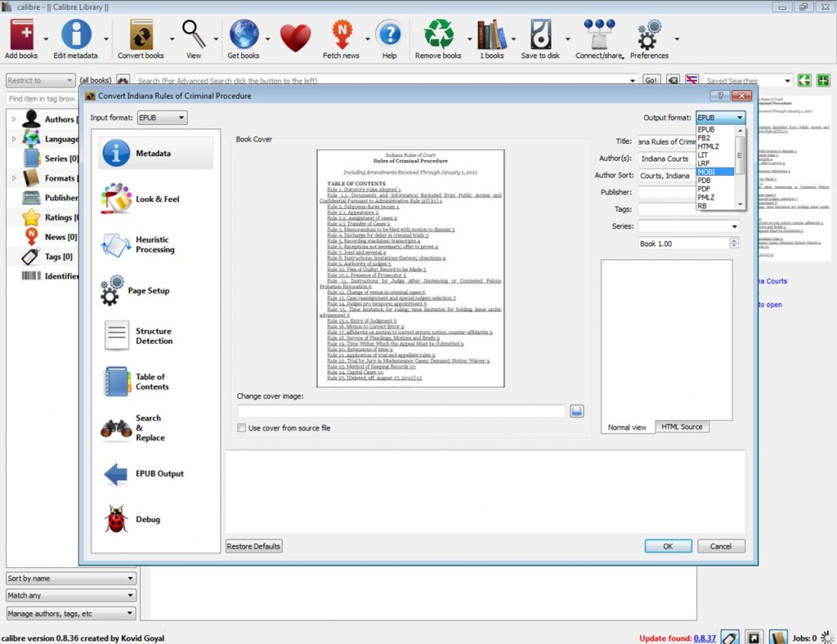Click the Go! search button

[651, 80]
